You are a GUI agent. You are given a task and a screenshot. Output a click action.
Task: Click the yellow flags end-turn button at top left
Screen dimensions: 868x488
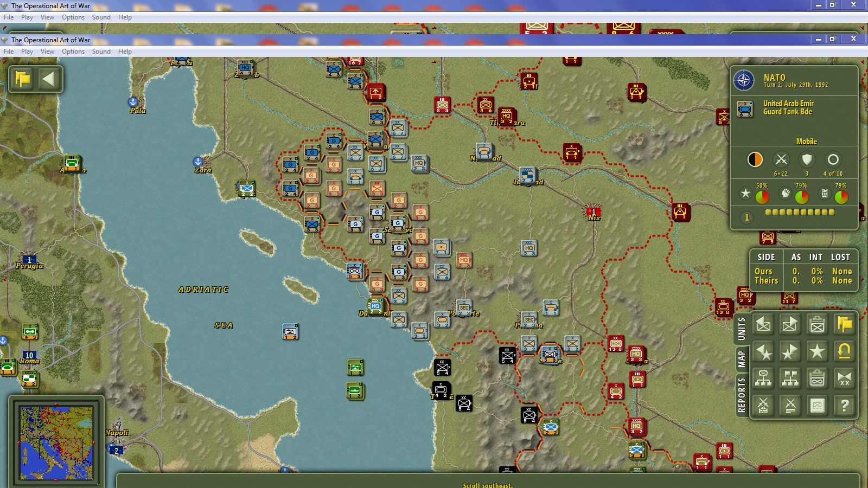tap(23, 79)
